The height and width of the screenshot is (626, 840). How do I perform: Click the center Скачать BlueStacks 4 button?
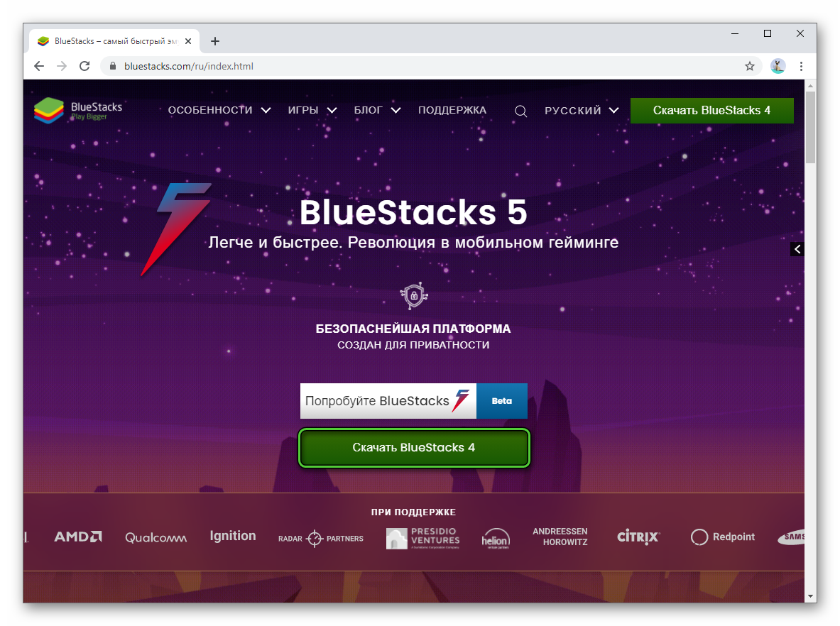coord(414,447)
